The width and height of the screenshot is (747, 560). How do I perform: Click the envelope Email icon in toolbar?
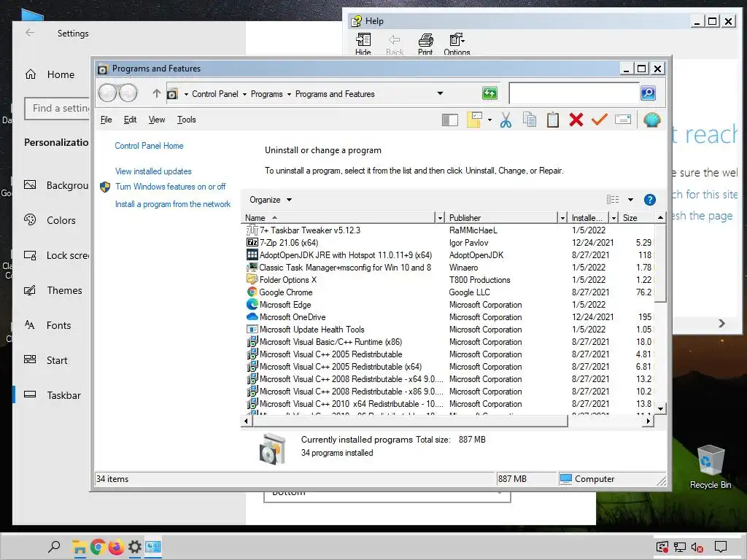pos(623,119)
